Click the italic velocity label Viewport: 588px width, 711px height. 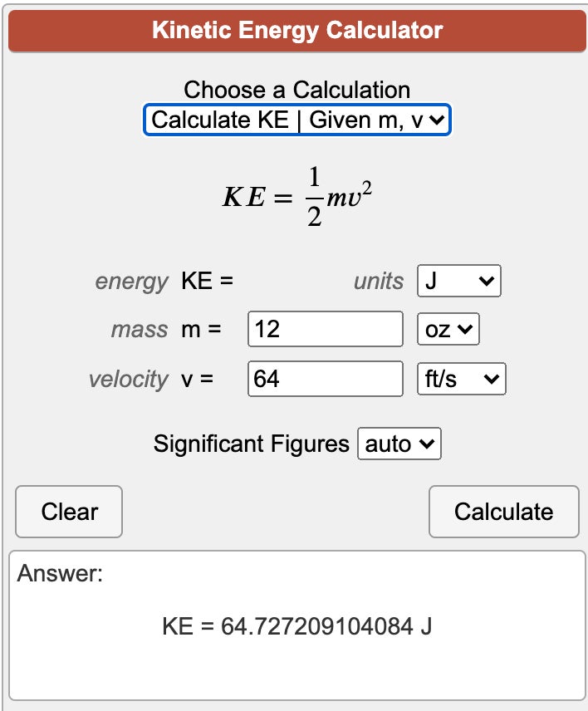tap(128, 380)
